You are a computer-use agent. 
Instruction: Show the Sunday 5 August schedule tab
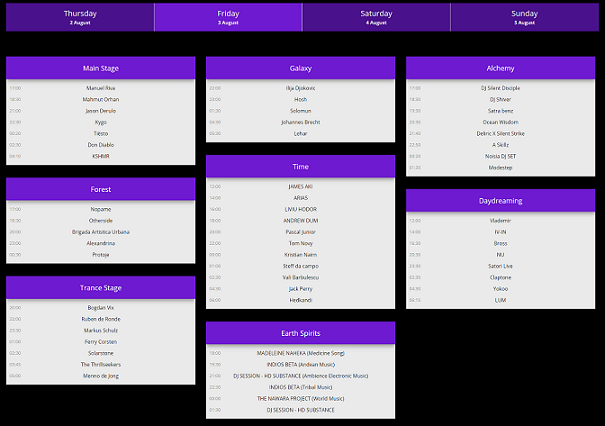pyautogui.click(x=524, y=17)
